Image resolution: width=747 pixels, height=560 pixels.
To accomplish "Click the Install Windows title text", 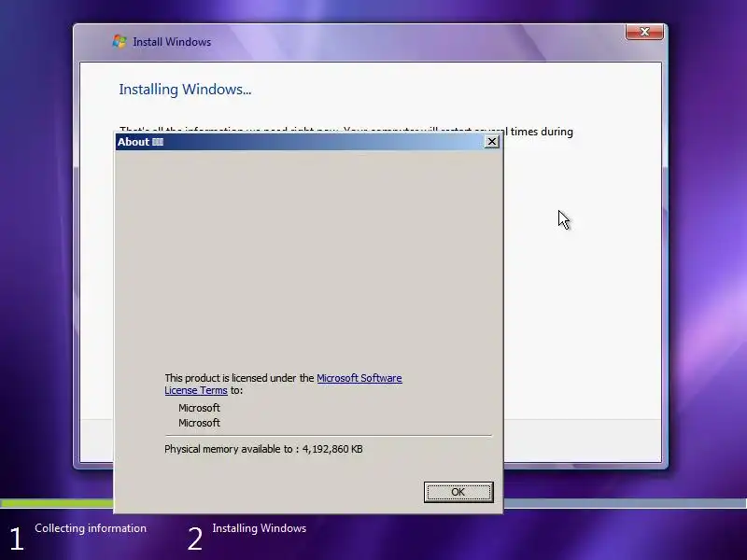I will coord(172,42).
